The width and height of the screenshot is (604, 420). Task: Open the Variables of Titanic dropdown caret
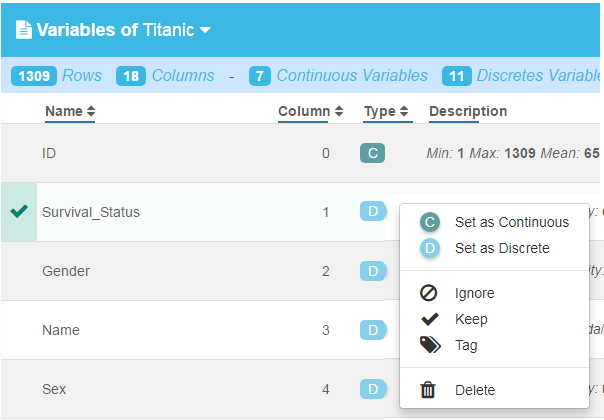click(x=205, y=30)
